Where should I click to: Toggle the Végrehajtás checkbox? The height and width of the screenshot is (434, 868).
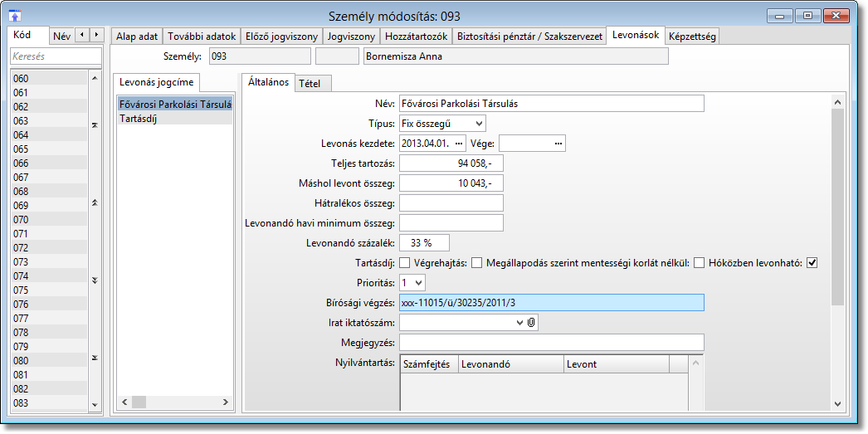coord(476,263)
